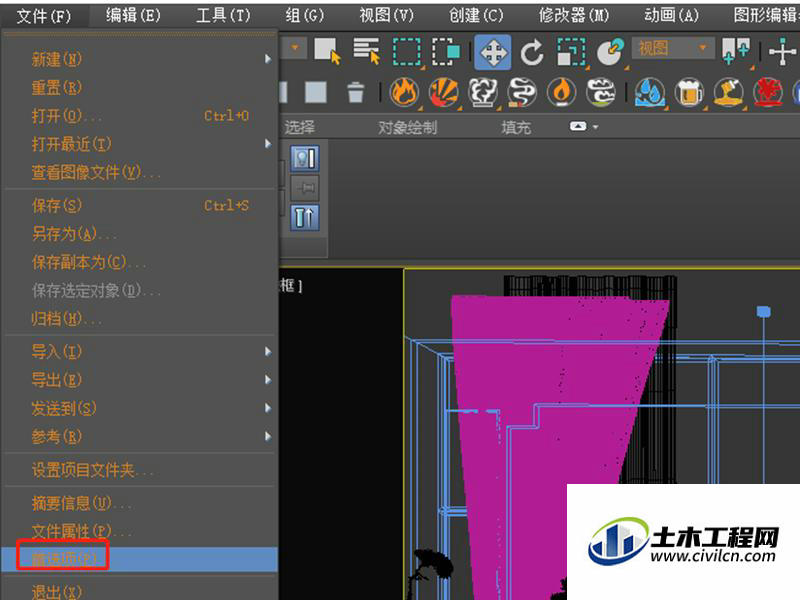
Task: Choose 保存(S) to save the scene
Action: (x=139, y=206)
